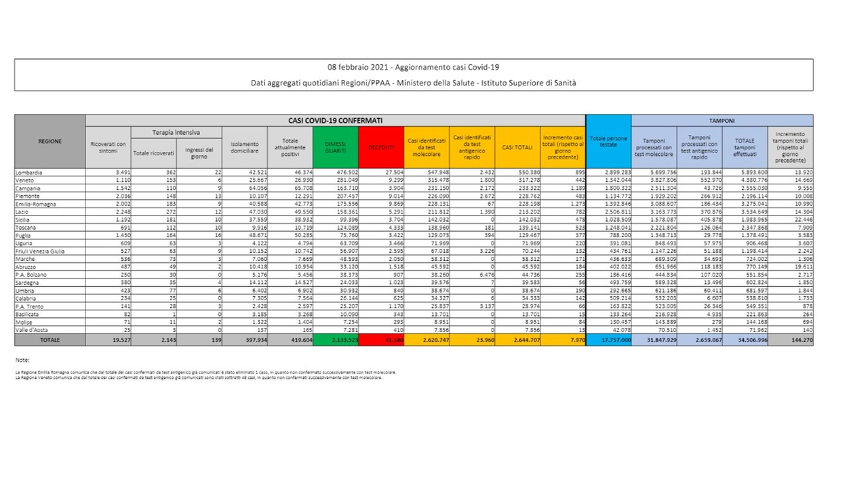
Task: Click the title '08 febbraio 2021 - Aggiornamento casi Covid-19'
Action: 414,69
